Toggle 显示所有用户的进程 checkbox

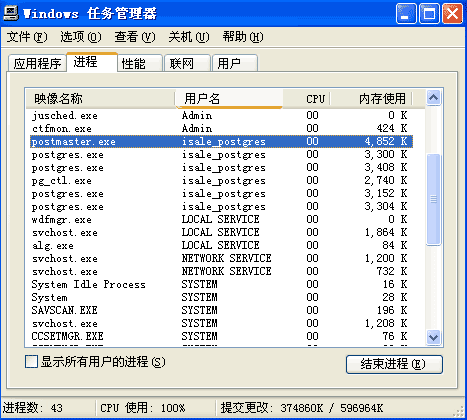click(31, 361)
